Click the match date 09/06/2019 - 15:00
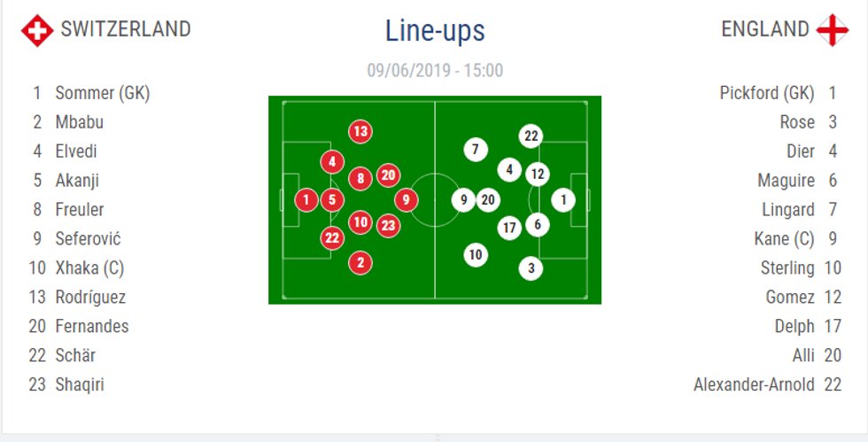Screen dimensions: 868x442 click(x=435, y=71)
